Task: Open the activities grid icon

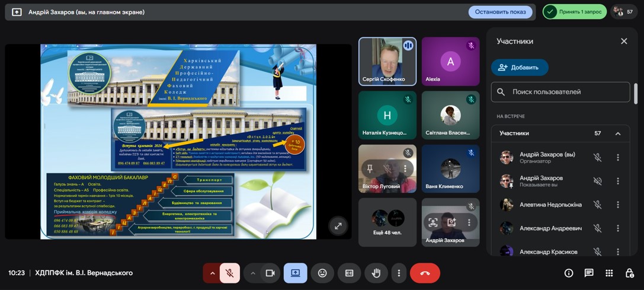Action: (x=609, y=273)
